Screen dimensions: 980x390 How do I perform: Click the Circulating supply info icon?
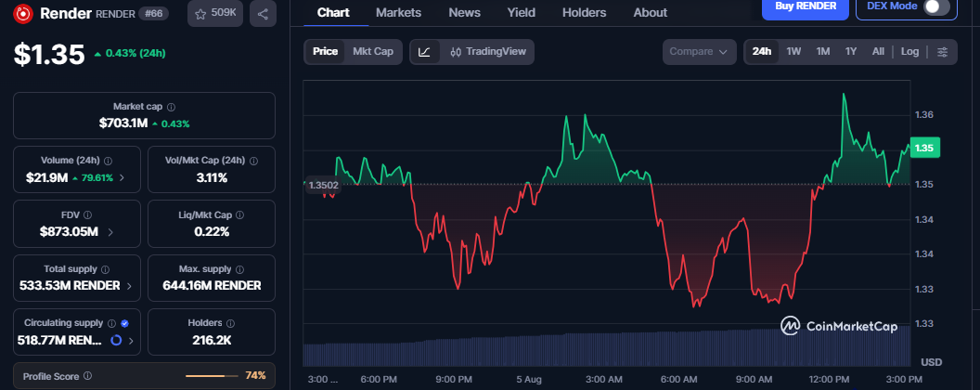click(x=111, y=323)
